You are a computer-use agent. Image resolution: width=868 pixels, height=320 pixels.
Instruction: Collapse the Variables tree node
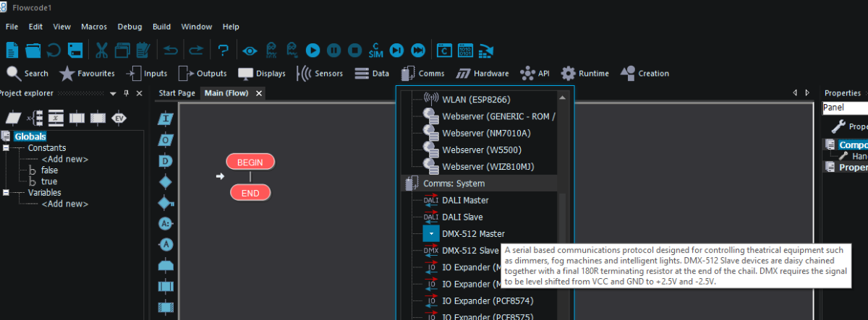[x=7, y=193]
